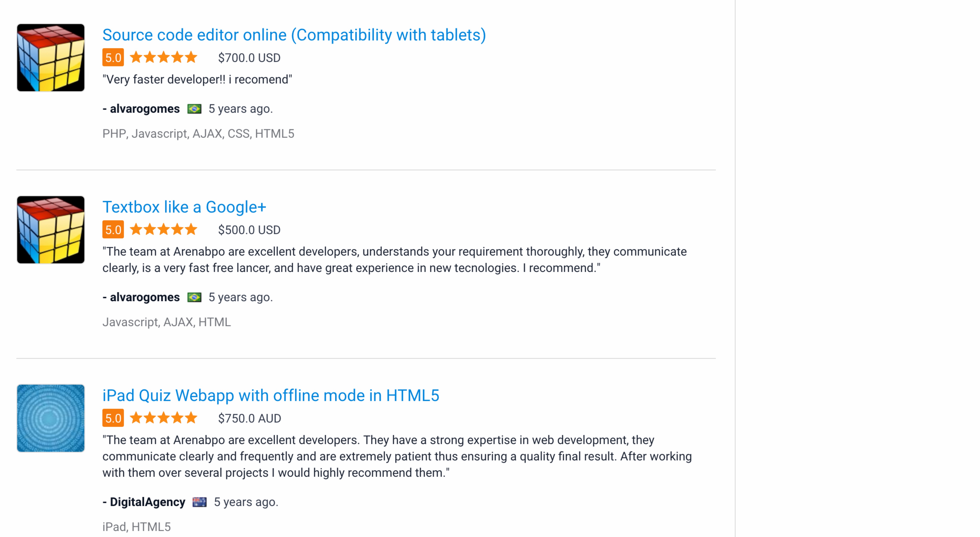This screenshot has height=537, width=980.
Task: Open the Textbox like a Google+ project link
Action: [x=184, y=207]
